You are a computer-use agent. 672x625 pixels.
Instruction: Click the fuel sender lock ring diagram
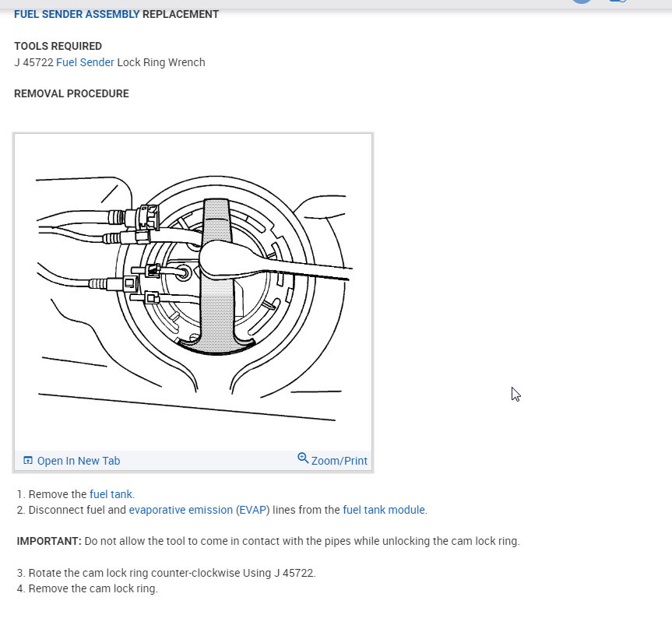[x=193, y=292]
